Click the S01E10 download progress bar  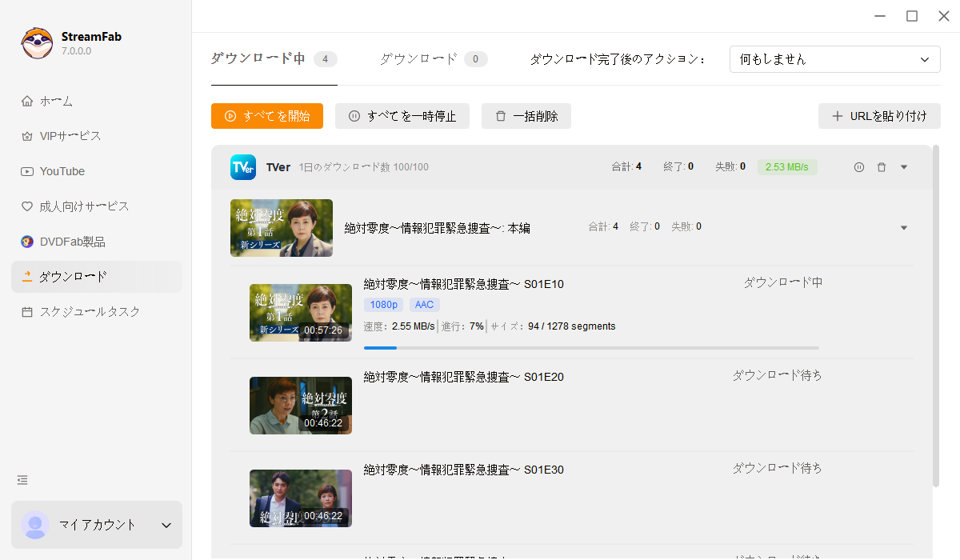tap(591, 347)
